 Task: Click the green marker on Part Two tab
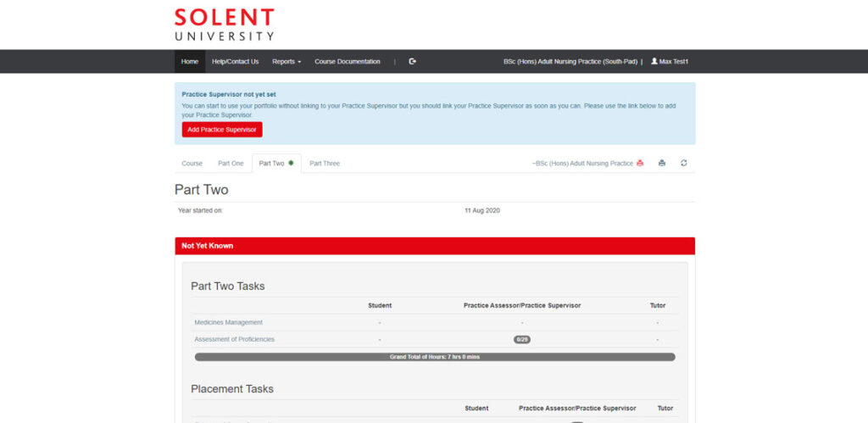pyautogui.click(x=292, y=164)
